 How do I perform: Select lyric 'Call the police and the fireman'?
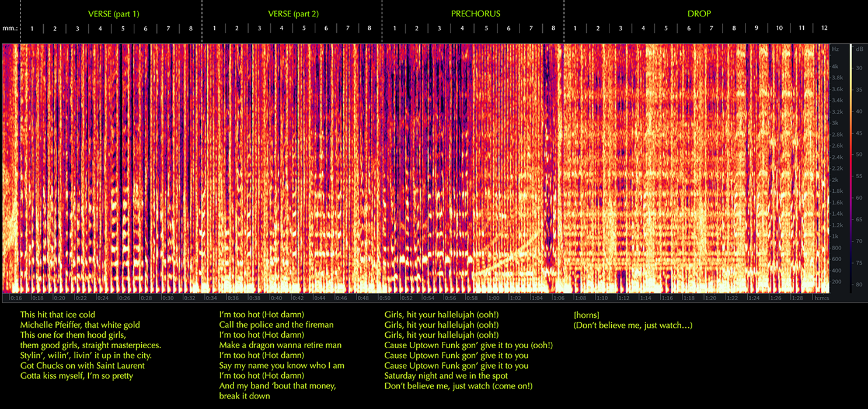coord(276,325)
